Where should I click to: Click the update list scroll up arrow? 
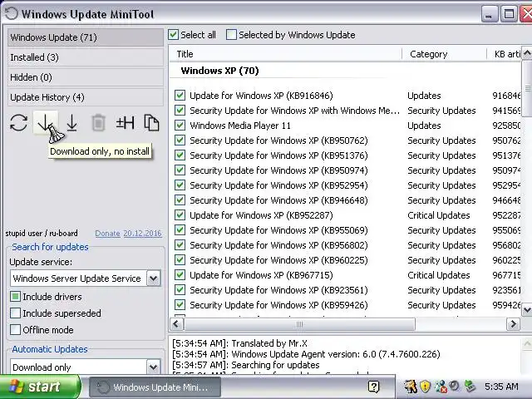coord(527,53)
